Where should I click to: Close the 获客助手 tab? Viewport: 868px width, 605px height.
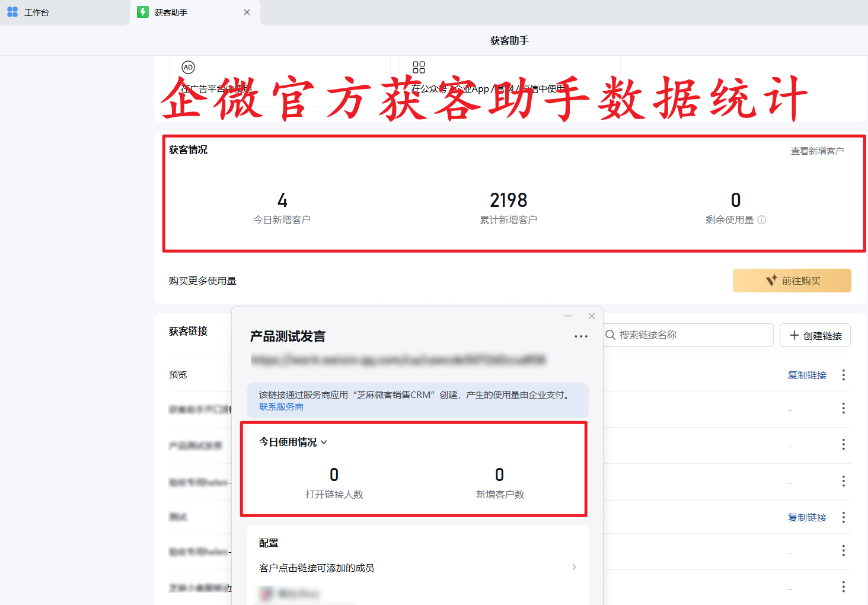point(247,12)
